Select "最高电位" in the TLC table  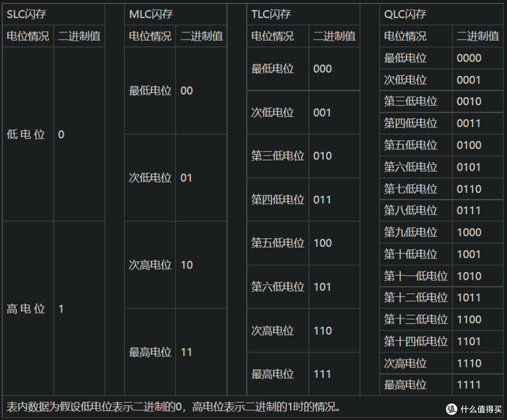[x=273, y=374]
